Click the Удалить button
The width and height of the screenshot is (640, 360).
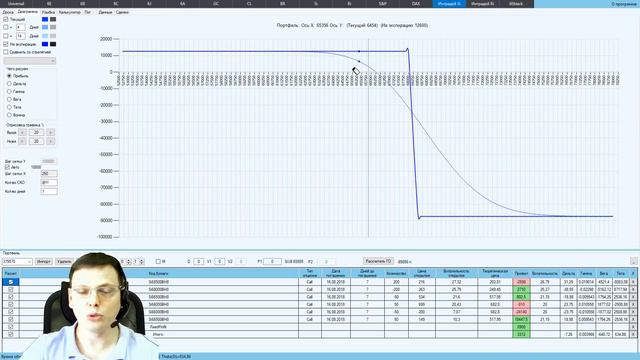click(64, 261)
